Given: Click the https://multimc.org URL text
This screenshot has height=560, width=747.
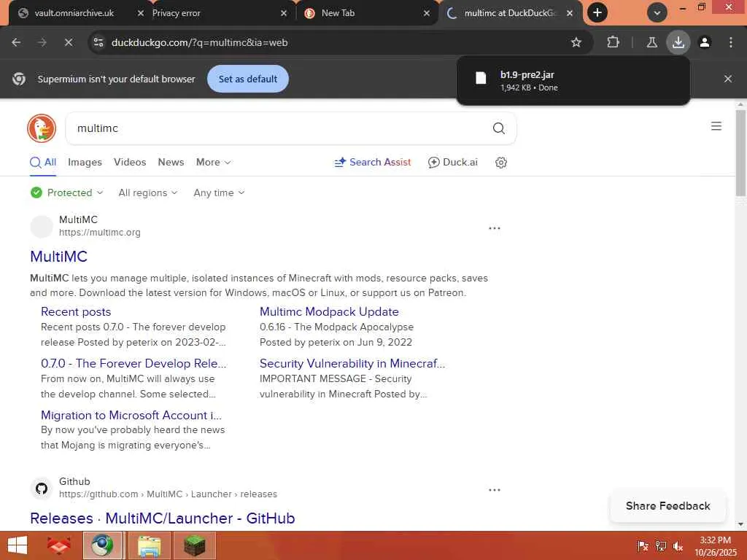Looking at the screenshot, I should click(x=99, y=233).
